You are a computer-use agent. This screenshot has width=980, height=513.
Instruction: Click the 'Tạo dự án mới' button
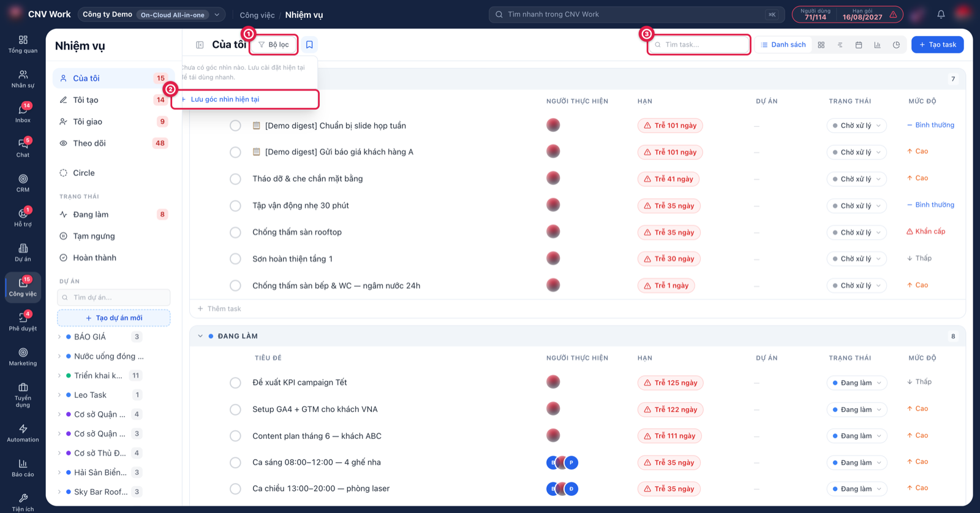[114, 317]
